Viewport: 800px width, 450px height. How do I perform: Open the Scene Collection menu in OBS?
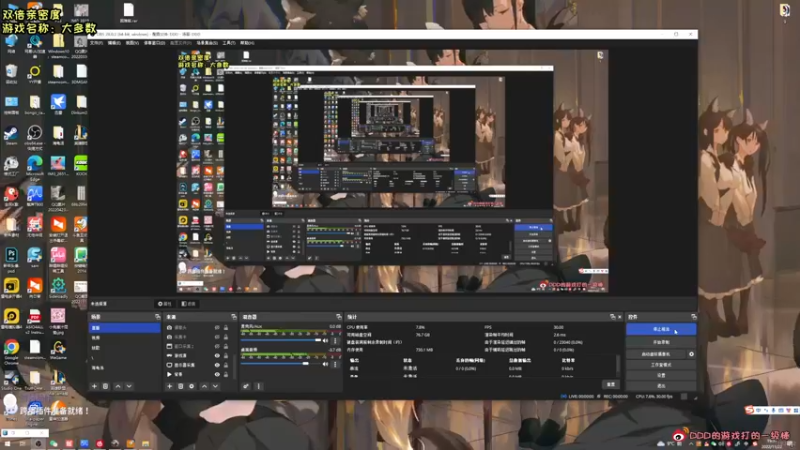(x=207, y=43)
